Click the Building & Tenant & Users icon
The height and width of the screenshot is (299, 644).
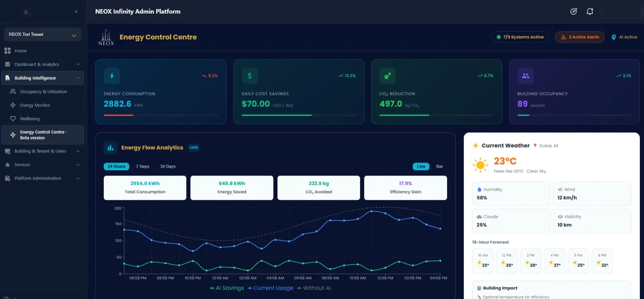(x=7, y=151)
